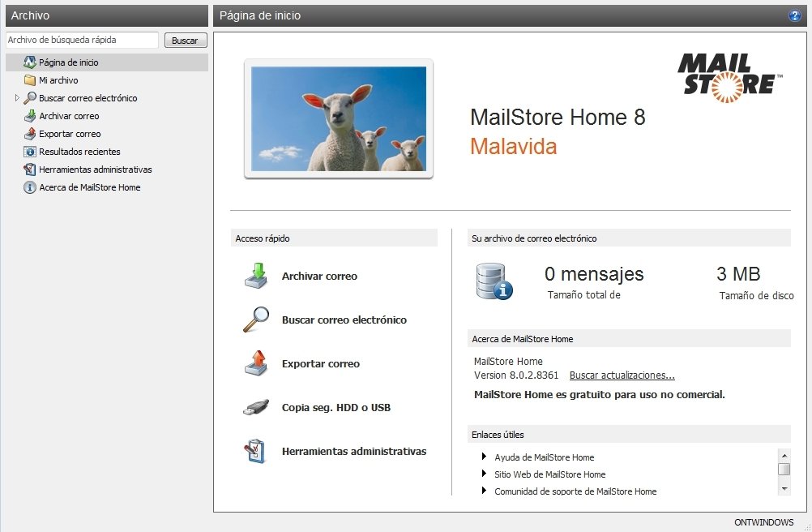Click the Resultados recientes icon in sidebar

pyautogui.click(x=29, y=152)
